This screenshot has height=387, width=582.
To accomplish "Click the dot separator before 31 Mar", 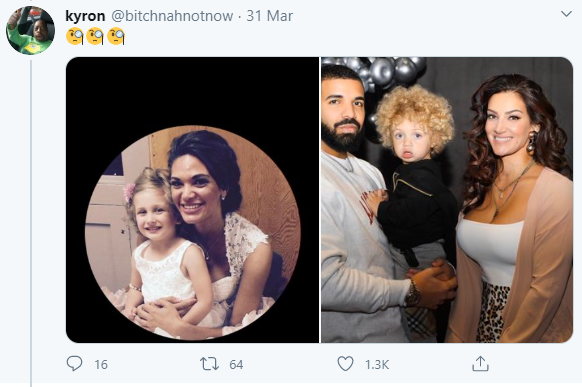I will [x=240, y=16].
